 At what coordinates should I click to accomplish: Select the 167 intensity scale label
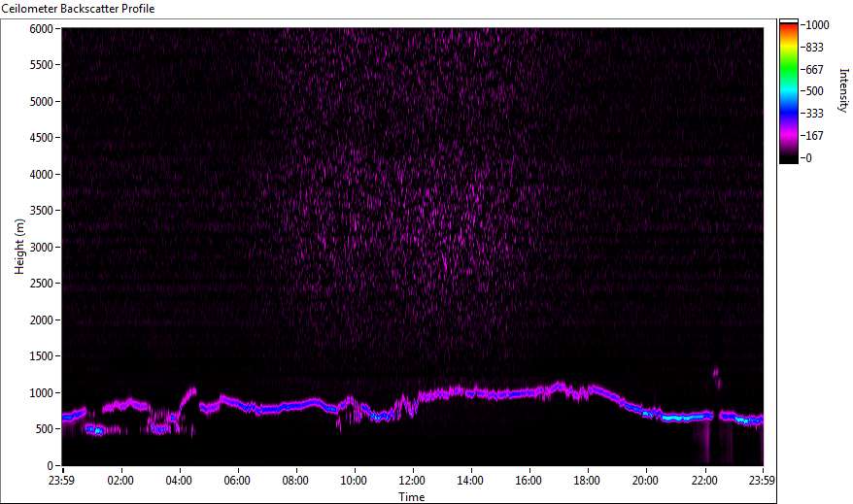[x=814, y=136]
